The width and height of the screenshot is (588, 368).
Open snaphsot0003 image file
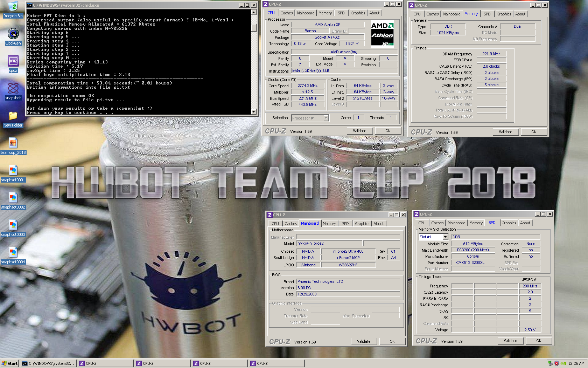[x=13, y=225]
